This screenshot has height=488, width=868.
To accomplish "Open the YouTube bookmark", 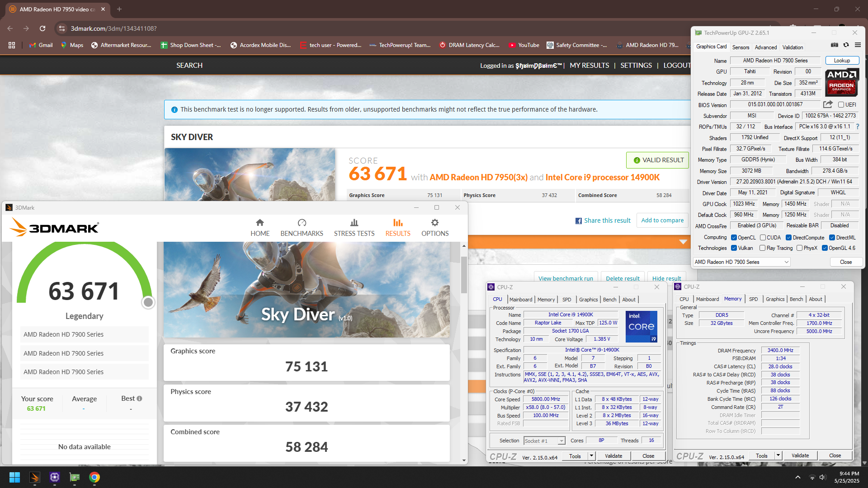I will 524,45.
